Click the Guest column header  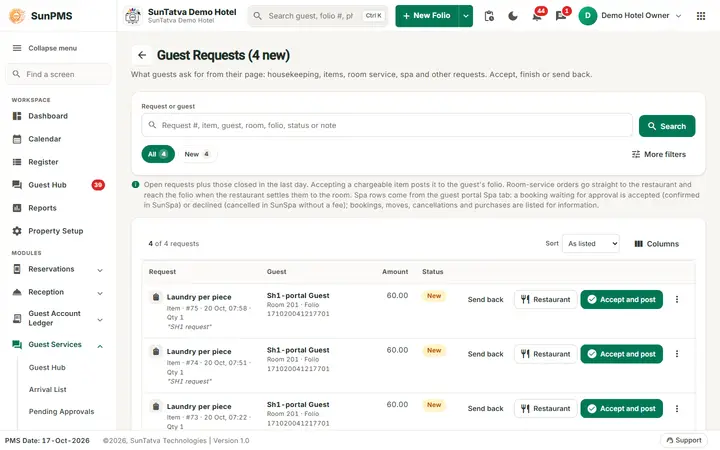(276, 272)
